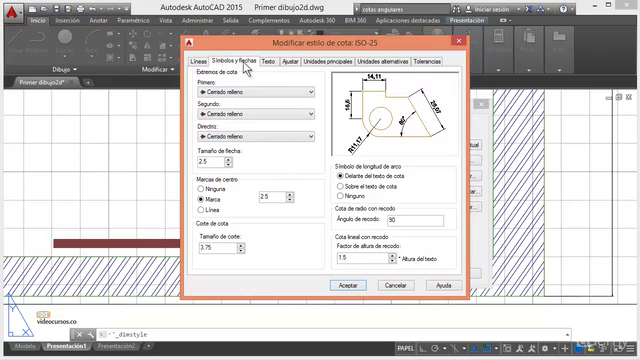
Task: Select the Arco draw tool in ribbon
Action: tap(92, 42)
